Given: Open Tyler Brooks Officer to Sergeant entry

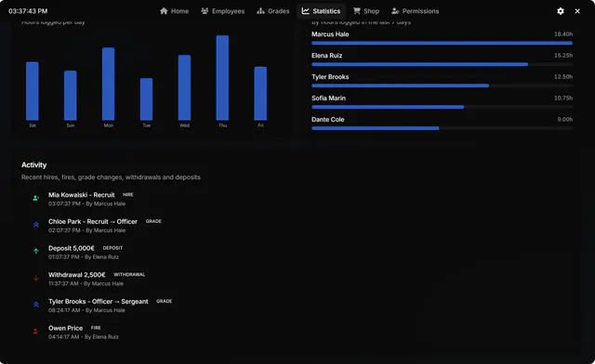Looking at the screenshot, I should pos(99,302).
